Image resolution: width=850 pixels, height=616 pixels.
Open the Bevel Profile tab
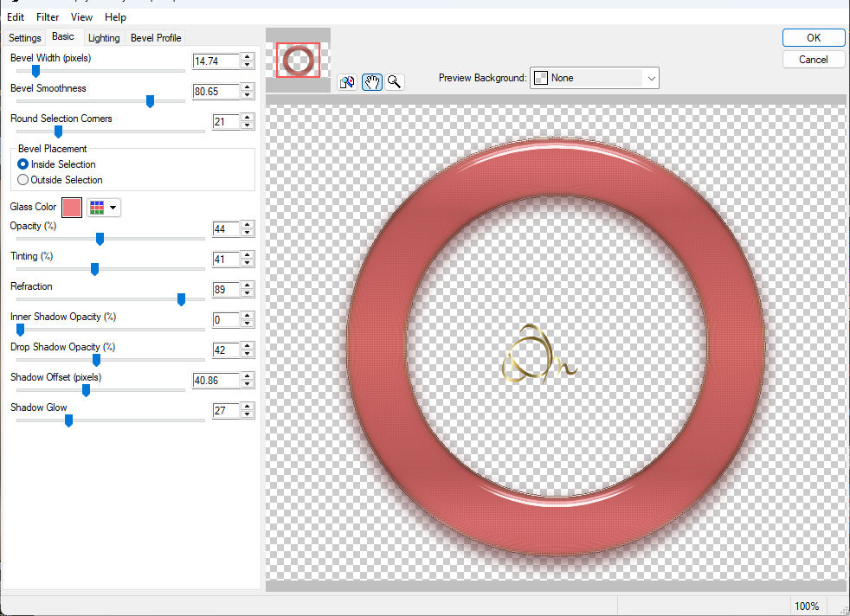pos(156,38)
